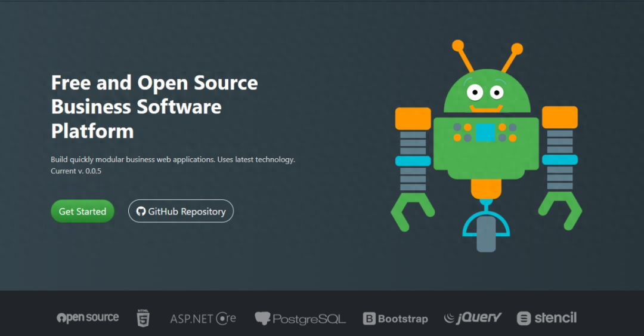Click the PostgreSQL wordmark text
Image resolution: width=644 pixels, height=336 pixels.
pos(309,319)
